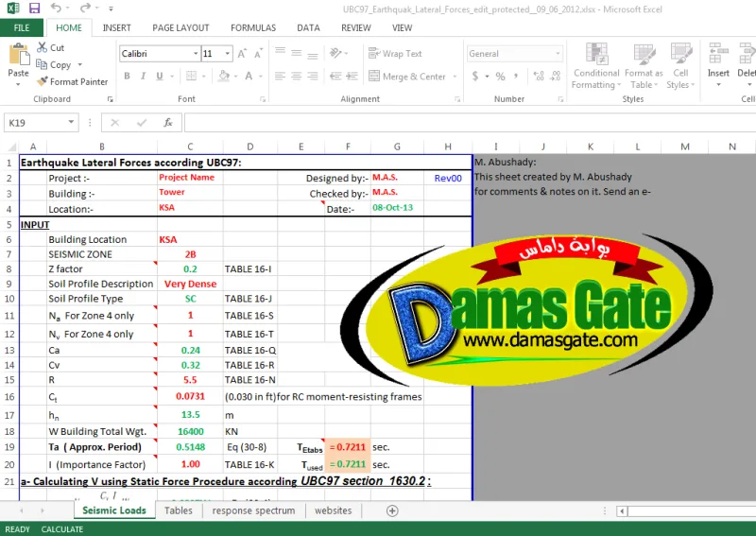The image size is (756, 536).
Task: Increase font size with the large A icon
Action: [242, 54]
